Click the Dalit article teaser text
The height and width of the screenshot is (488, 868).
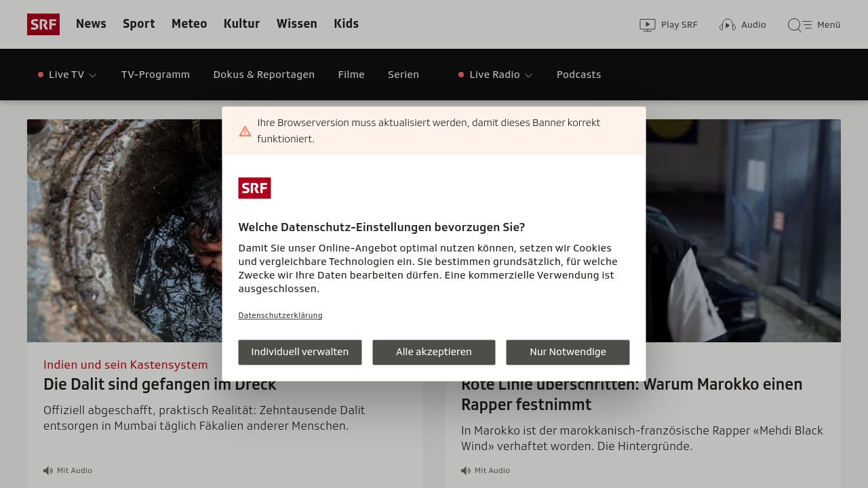tap(204, 418)
